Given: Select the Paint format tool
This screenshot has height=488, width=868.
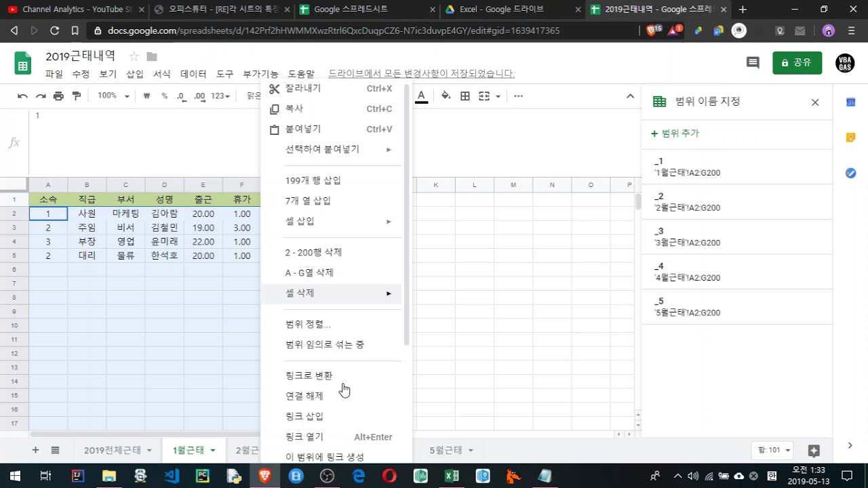Looking at the screenshot, I should [x=77, y=96].
